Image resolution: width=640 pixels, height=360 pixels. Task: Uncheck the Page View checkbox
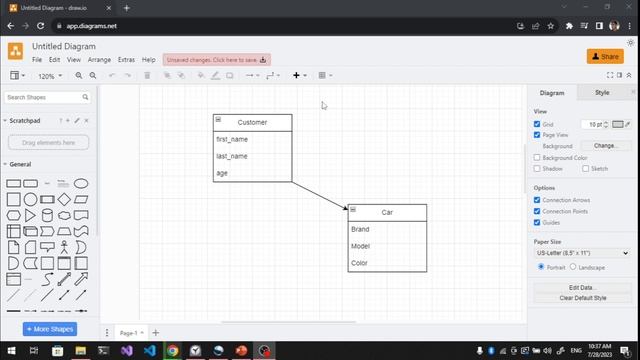537,135
